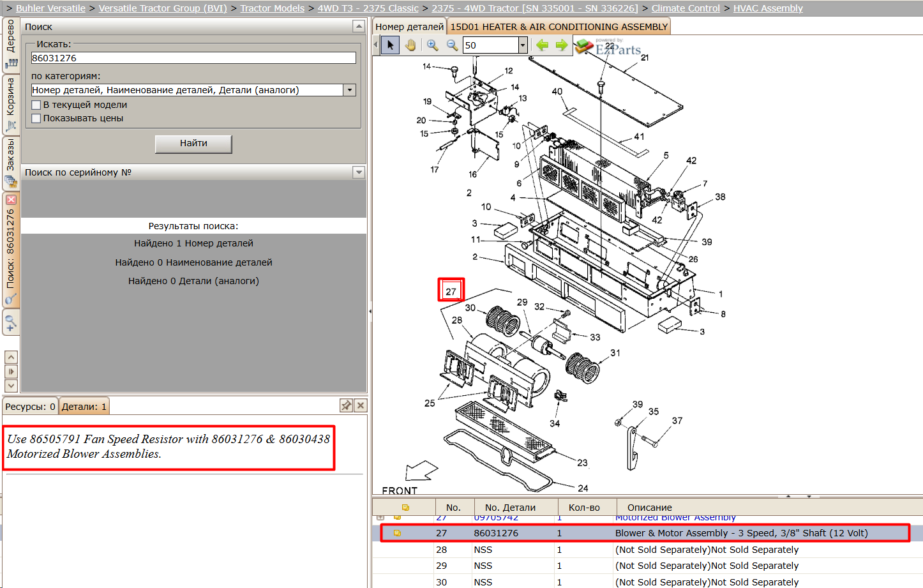Image resolution: width=923 pixels, height=588 pixels.
Task: Click callout 24 gasket label in diagram
Action: 583,488
